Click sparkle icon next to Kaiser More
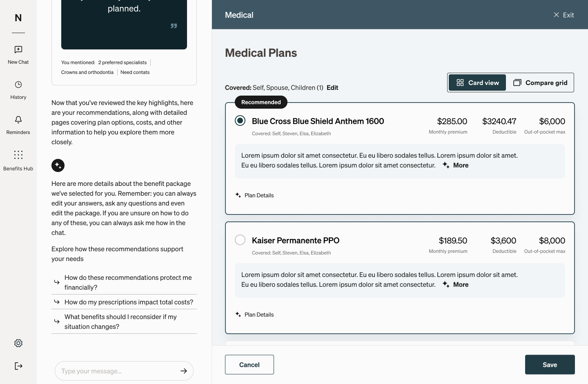The image size is (588, 384). [446, 284]
